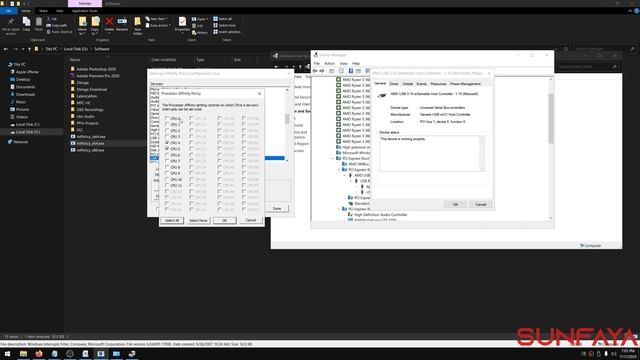Open the New item dropdown in ribbon
Viewport: 640px width, 360px height.
tap(157, 19)
